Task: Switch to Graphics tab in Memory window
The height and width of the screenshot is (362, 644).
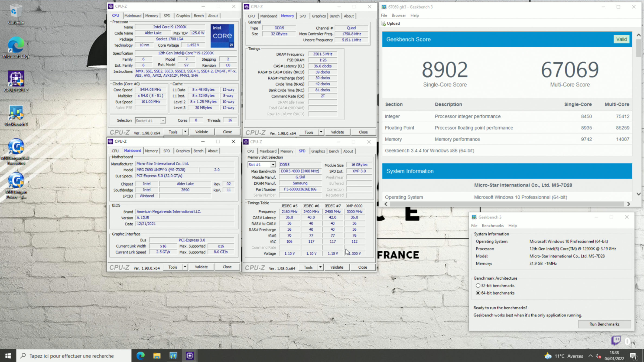Action: pyautogui.click(x=319, y=16)
